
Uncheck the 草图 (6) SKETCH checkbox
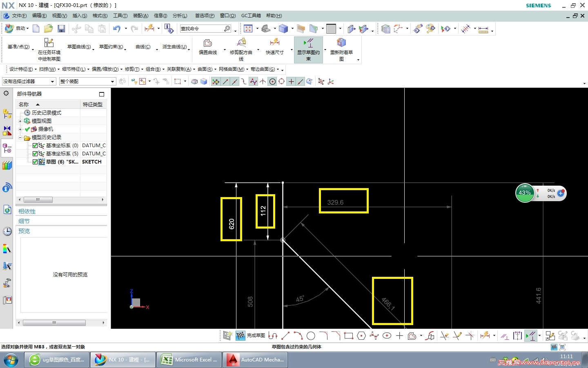coord(35,162)
